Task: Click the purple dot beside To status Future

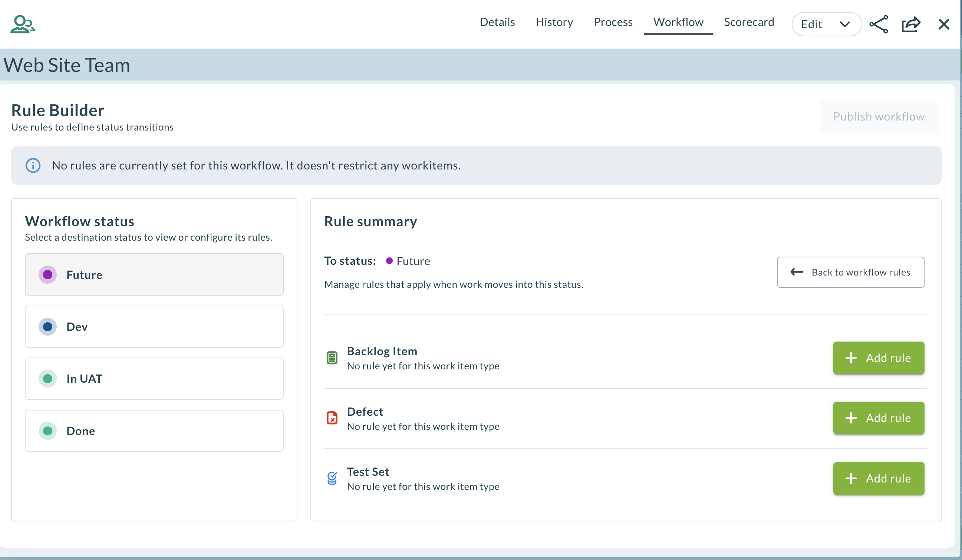Action: [x=389, y=261]
